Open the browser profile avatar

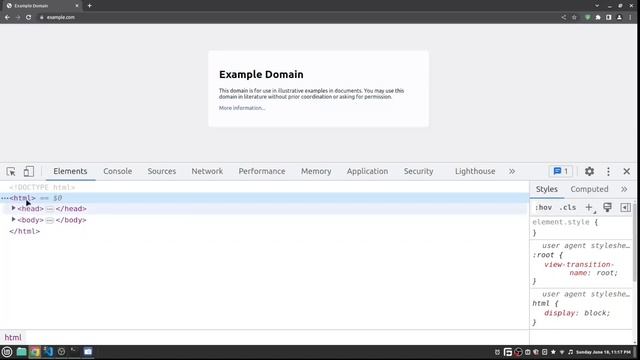click(619, 17)
